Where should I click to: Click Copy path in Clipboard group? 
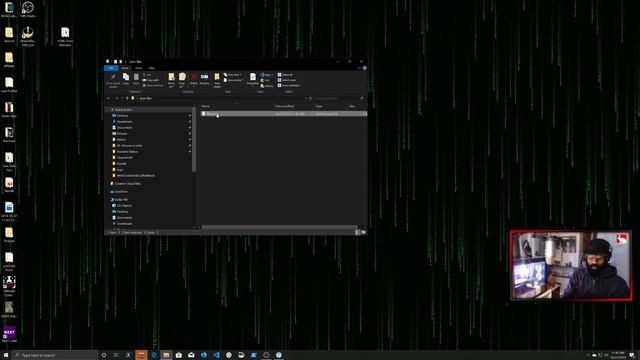point(151,80)
